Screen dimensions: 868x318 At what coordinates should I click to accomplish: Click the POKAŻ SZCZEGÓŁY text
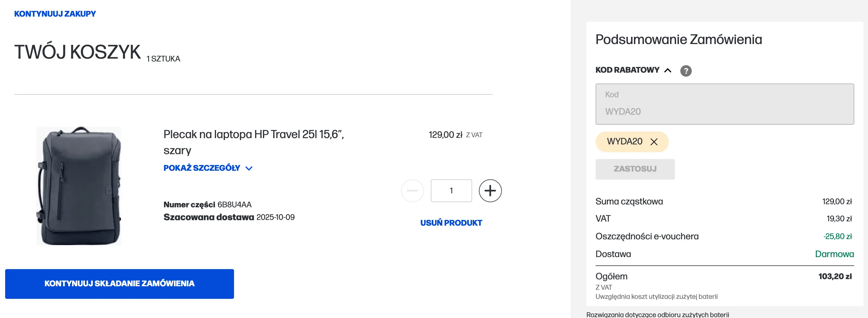click(x=201, y=168)
